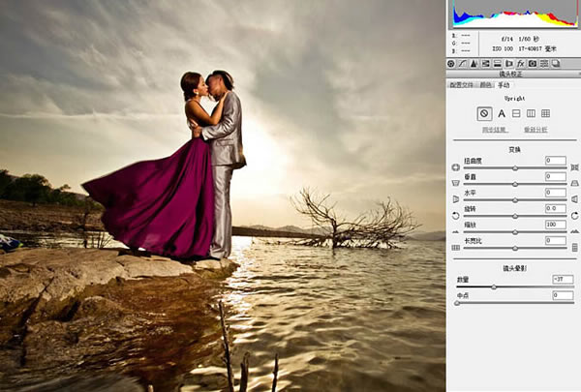Click the 水平 horizontal slider handle

pyautogui.click(x=515, y=200)
